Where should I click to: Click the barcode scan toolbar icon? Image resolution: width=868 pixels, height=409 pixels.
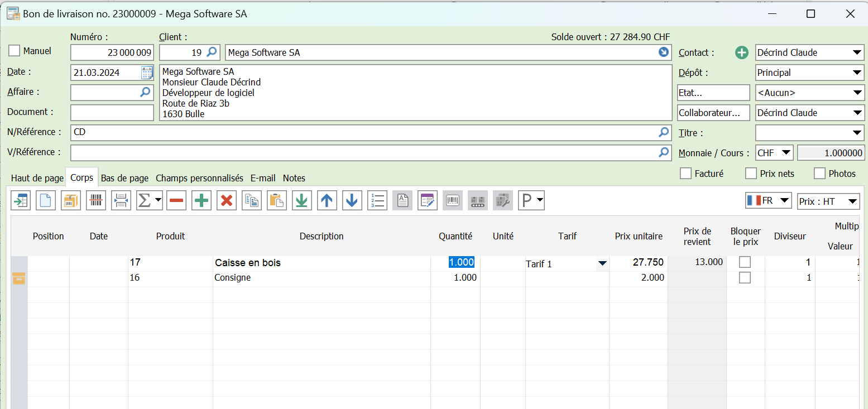coord(96,200)
